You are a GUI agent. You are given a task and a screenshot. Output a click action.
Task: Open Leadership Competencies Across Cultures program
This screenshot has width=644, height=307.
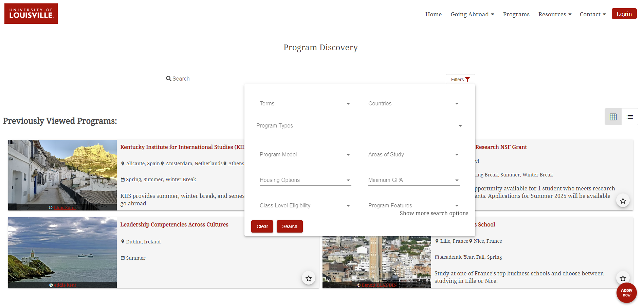(x=174, y=224)
